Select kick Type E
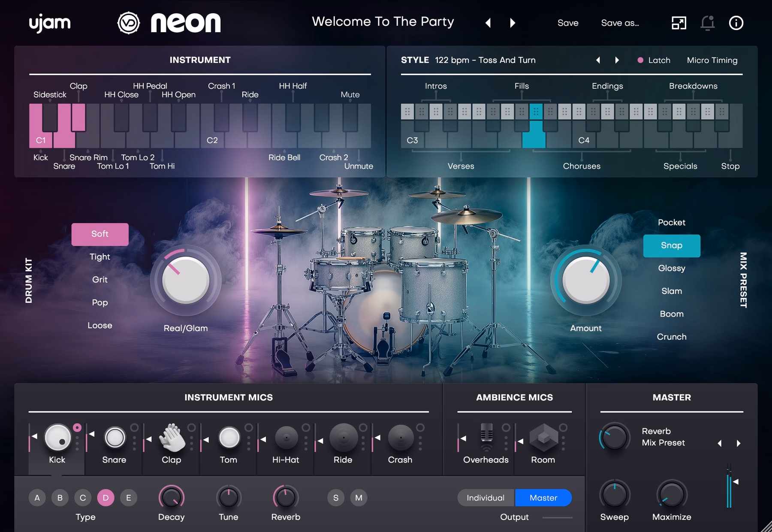Image resolution: width=772 pixels, height=532 pixels. click(128, 498)
